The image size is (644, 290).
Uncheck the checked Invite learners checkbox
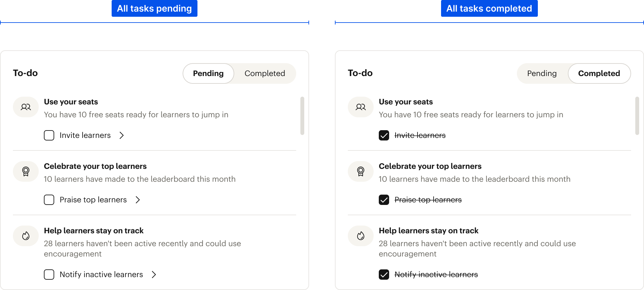384,135
